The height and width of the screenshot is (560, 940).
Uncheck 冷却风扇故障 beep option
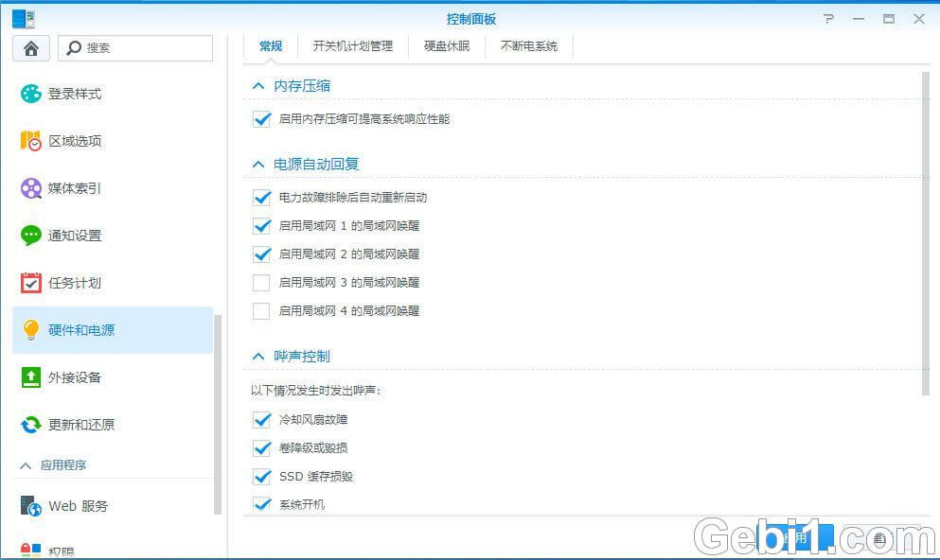[262, 419]
